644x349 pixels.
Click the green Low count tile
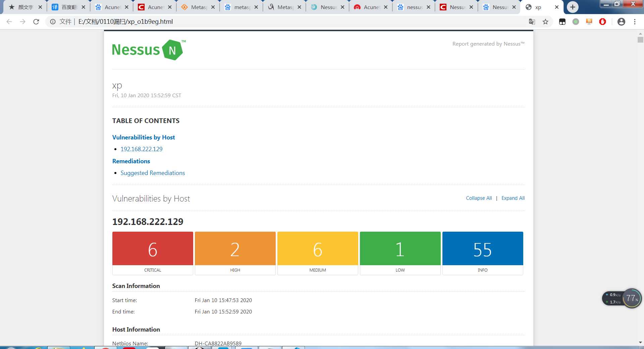(x=400, y=253)
